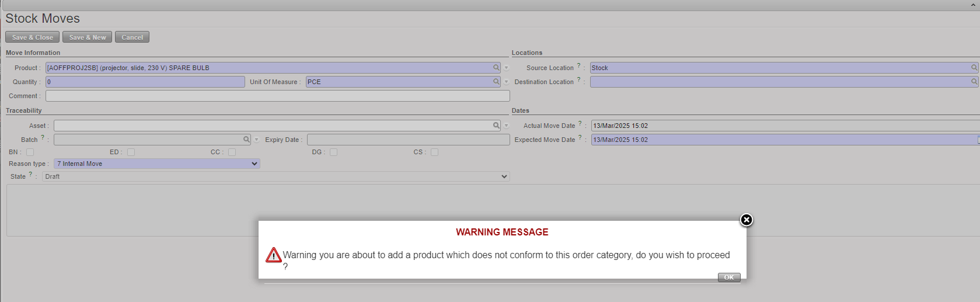Screen dimensions: 980x302
Task: Tick the ED checkbox
Action: (x=131, y=152)
